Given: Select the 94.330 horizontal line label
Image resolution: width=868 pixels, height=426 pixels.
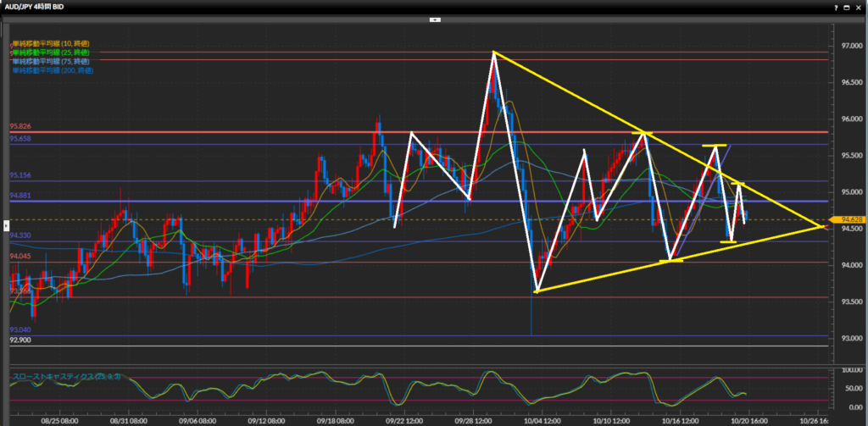Looking at the screenshot, I should point(19,235).
